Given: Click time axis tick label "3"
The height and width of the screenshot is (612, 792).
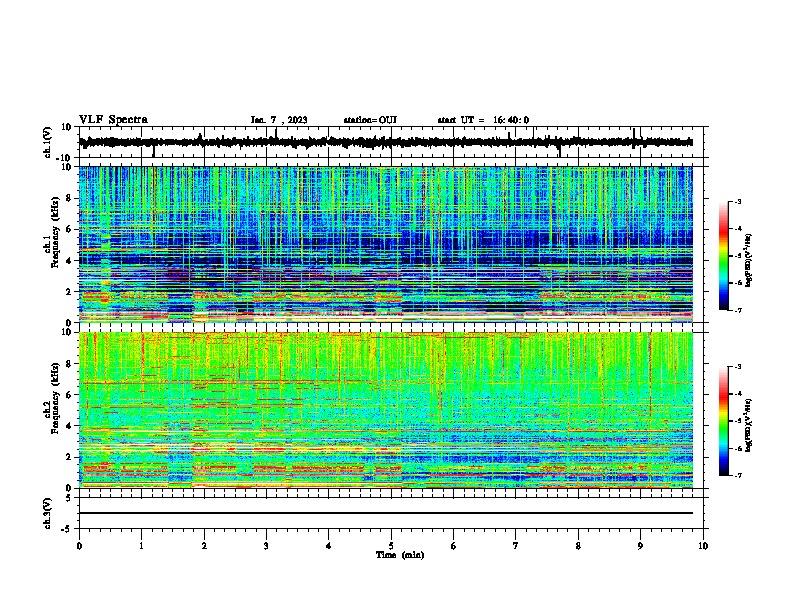Looking at the screenshot, I should pos(266,546).
